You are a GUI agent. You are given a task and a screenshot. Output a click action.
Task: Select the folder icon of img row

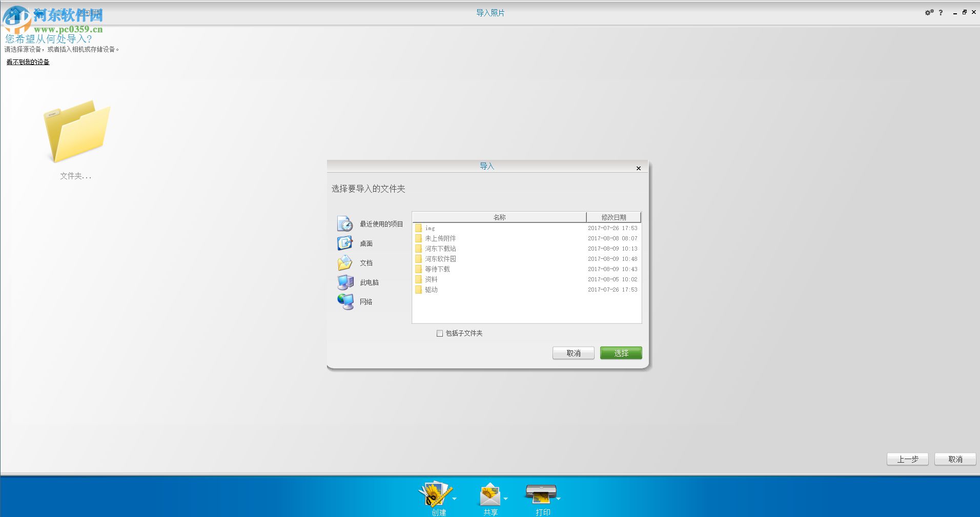(418, 228)
